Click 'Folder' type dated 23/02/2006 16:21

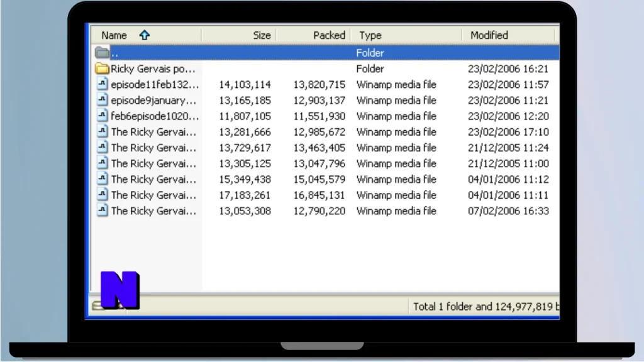(x=370, y=69)
